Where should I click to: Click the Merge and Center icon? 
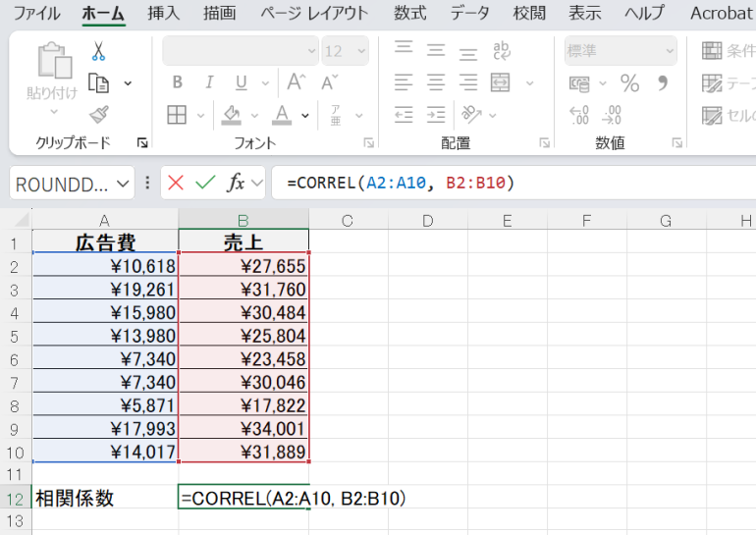(501, 82)
